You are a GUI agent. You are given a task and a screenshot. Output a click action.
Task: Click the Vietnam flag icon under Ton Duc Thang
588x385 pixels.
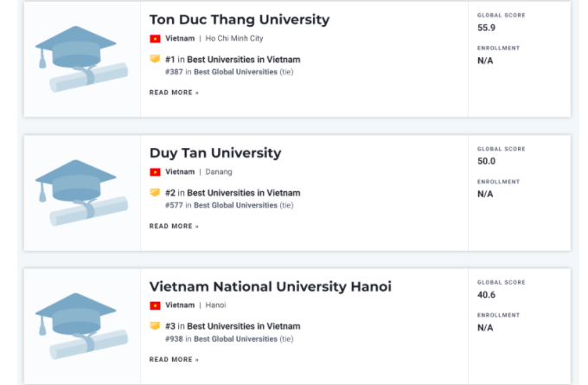(x=155, y=39)
